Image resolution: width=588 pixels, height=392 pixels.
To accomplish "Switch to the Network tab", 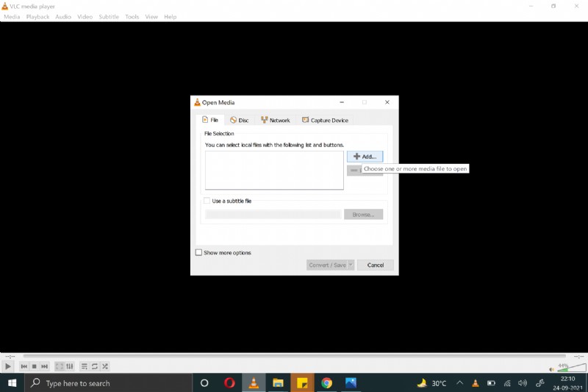I will click(275, 120).
